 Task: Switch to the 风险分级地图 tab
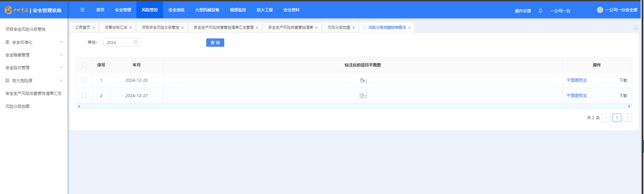coord(339,28)
